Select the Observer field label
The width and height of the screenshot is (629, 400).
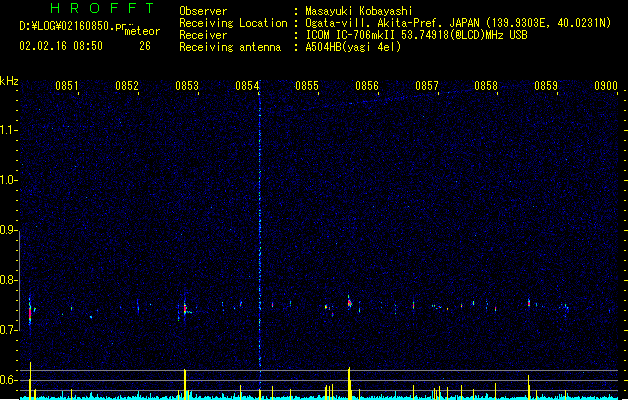203,11
